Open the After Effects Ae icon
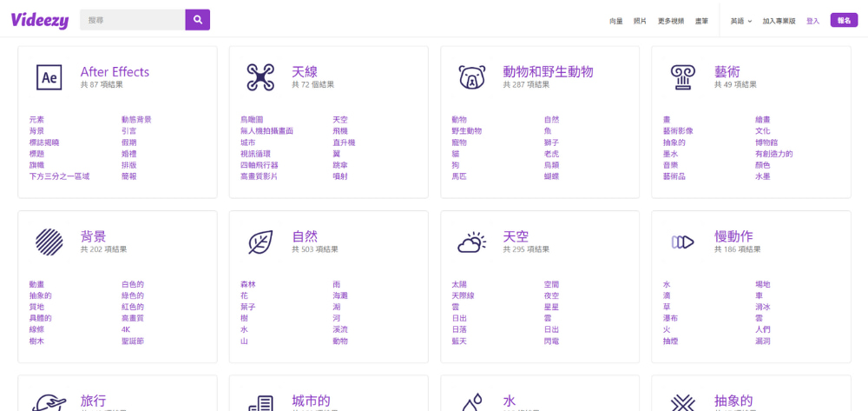The image size is (868, 411). coord(49,77)
